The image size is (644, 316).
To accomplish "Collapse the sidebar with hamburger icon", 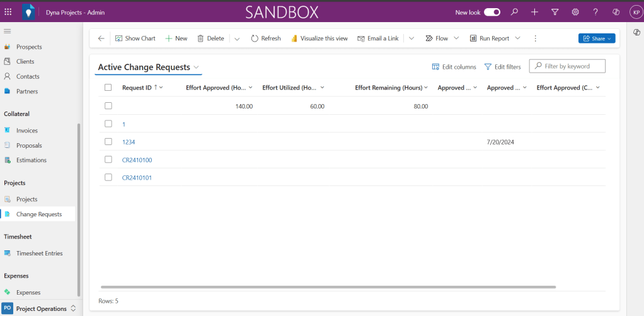I will pyautogui.click(x=8, y=31).
